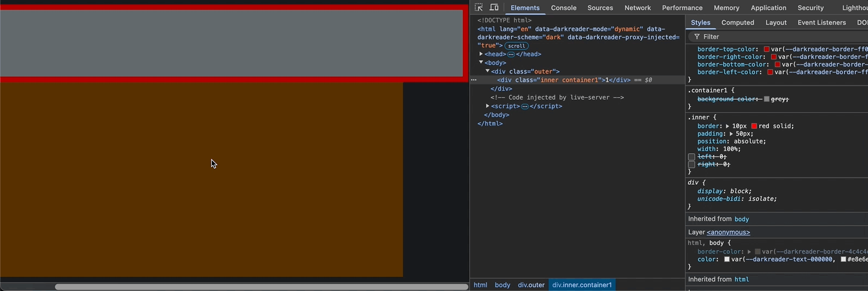
Task: Activate the inspect element picker icon
Action: (x=479, y=8)
